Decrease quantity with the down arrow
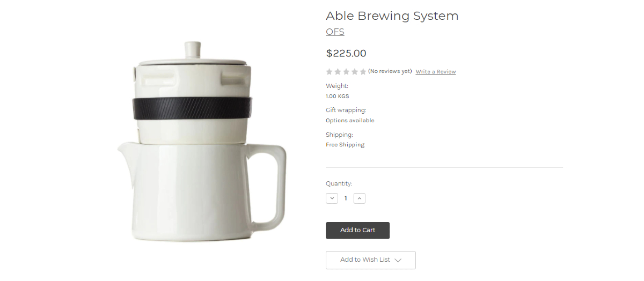The height and width of the screenshot is (281, 644). tap(332, 198)
